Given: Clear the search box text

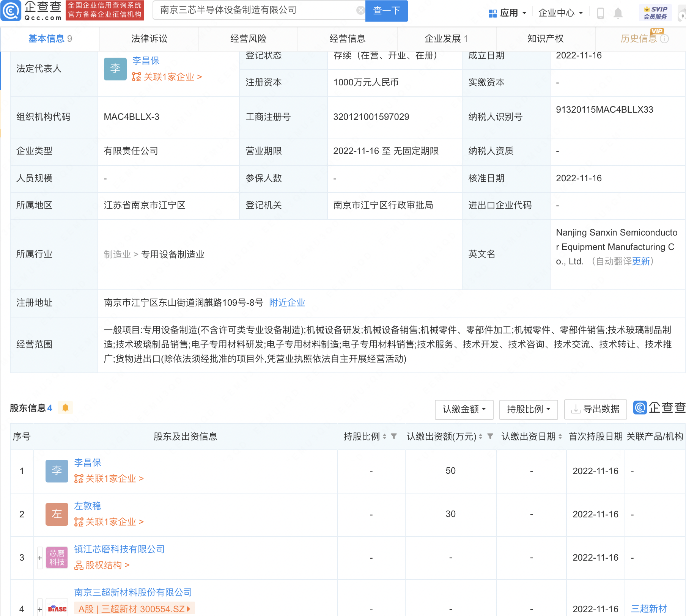Looking at the screenshot, I should [x=360, y=10].
